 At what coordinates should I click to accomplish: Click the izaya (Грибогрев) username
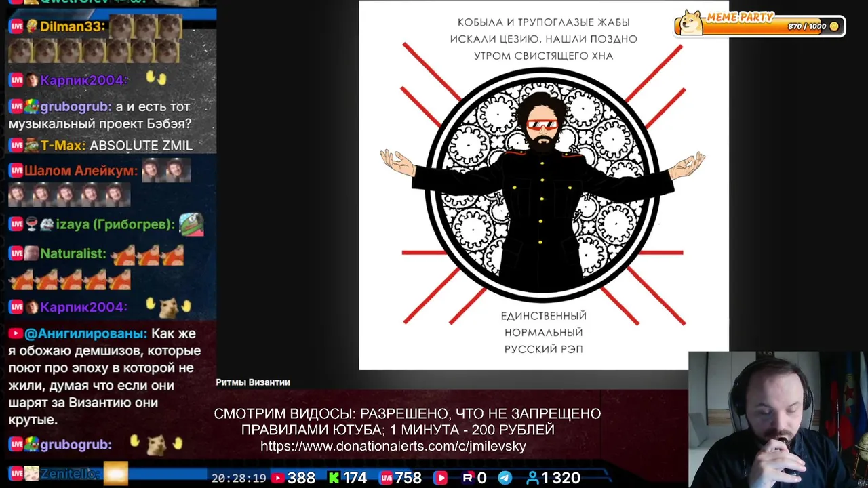116,224
